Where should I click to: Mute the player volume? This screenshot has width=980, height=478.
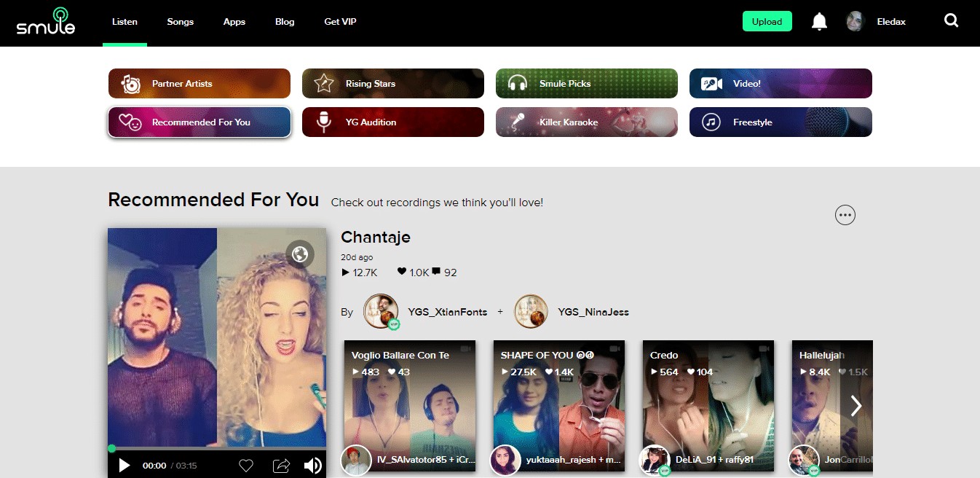tap(312, 466)
